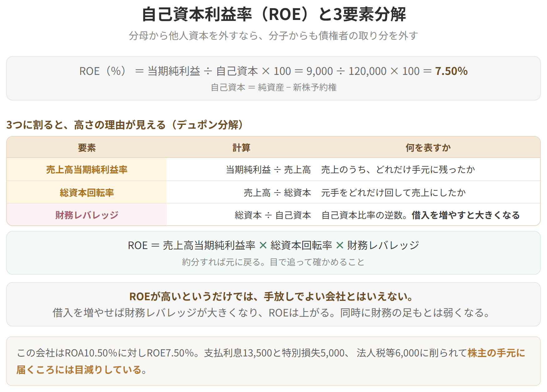Select the three-factor ROE product formula line
This screenshot has height=392, width=547.
point(273,245)
